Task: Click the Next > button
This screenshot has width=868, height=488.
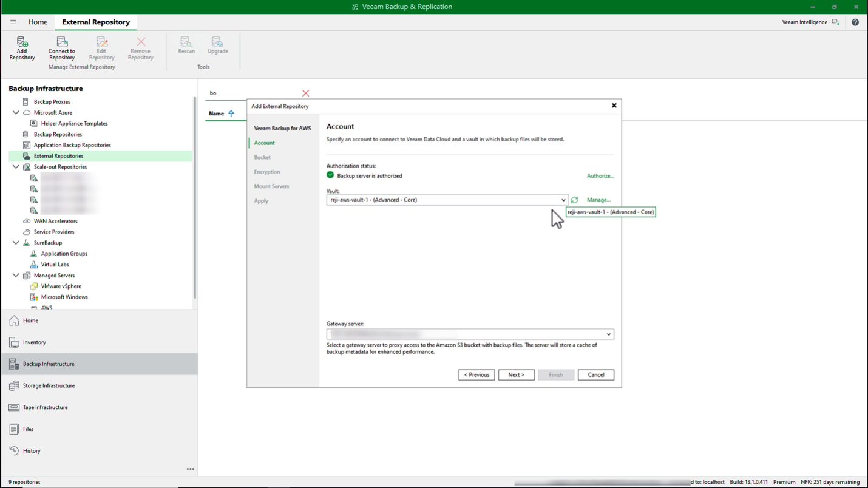Action: pos(516,374)
